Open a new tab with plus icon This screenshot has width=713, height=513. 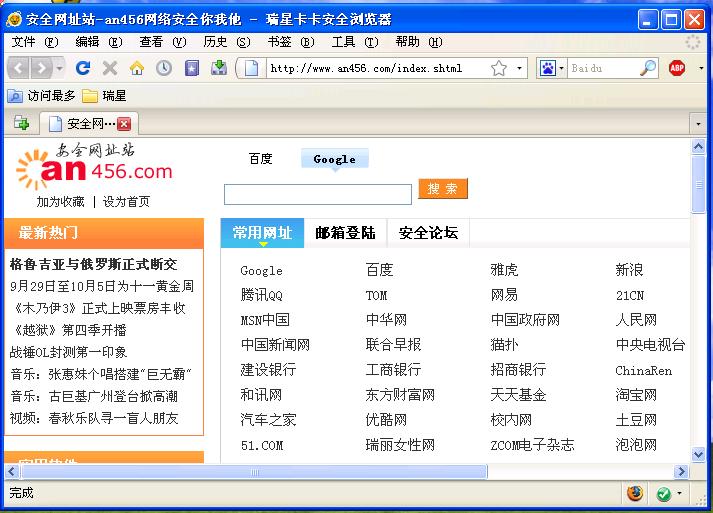pos(21,123)
